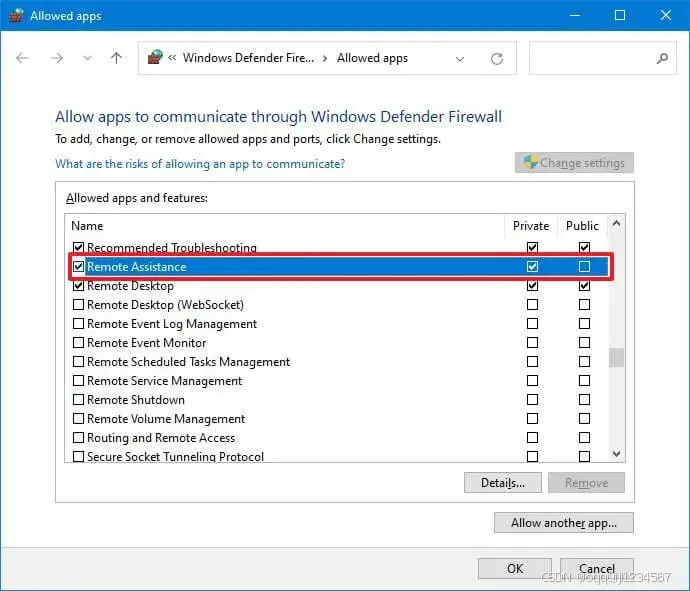Open the recent locations dropdown chevron
Screen dimensions: 690x591
[x=87, y=58]
